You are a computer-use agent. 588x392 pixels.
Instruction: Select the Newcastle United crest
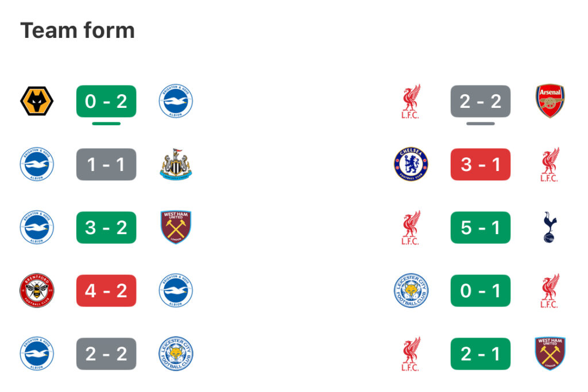coord(176,165)
